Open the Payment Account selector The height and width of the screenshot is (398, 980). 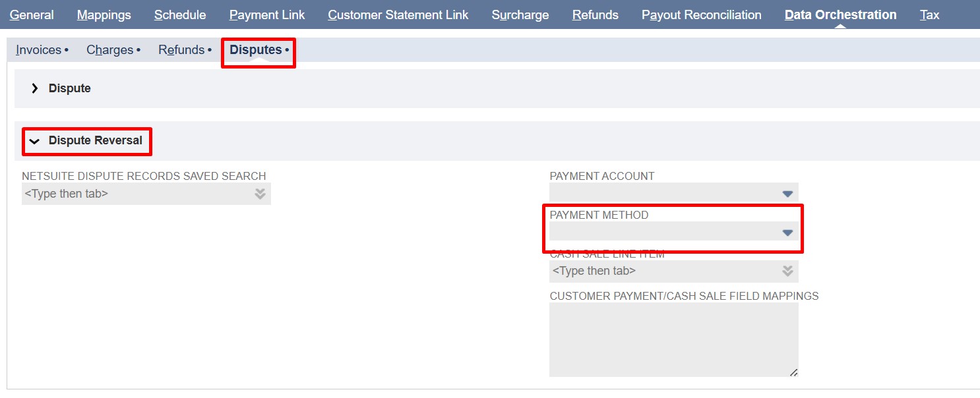point(673,192)
